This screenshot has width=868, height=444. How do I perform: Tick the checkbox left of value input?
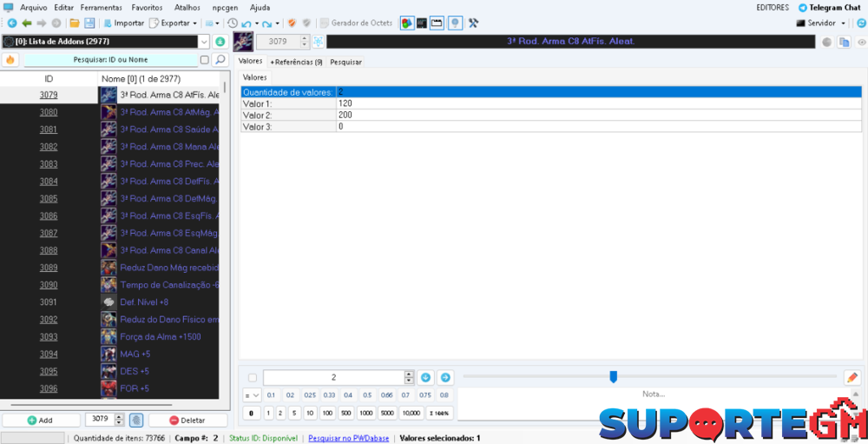pos(253,378)
